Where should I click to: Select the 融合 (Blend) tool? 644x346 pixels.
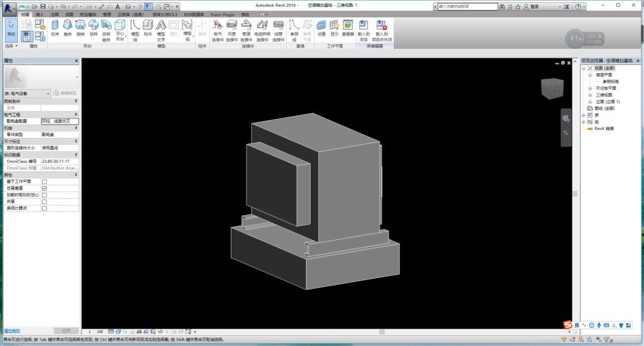point(67,29)
